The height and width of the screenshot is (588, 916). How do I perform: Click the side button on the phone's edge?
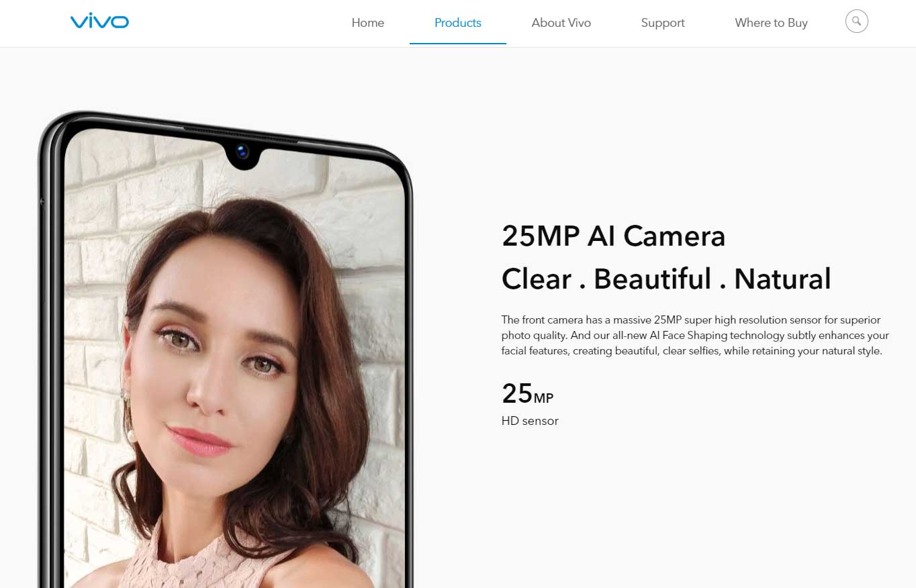[42, 201]
